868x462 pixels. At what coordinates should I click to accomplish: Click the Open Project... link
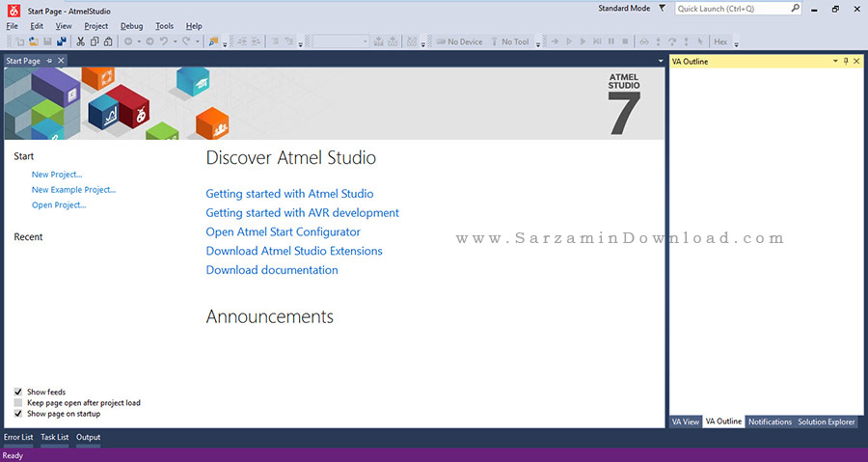click(x=59, y=205)
